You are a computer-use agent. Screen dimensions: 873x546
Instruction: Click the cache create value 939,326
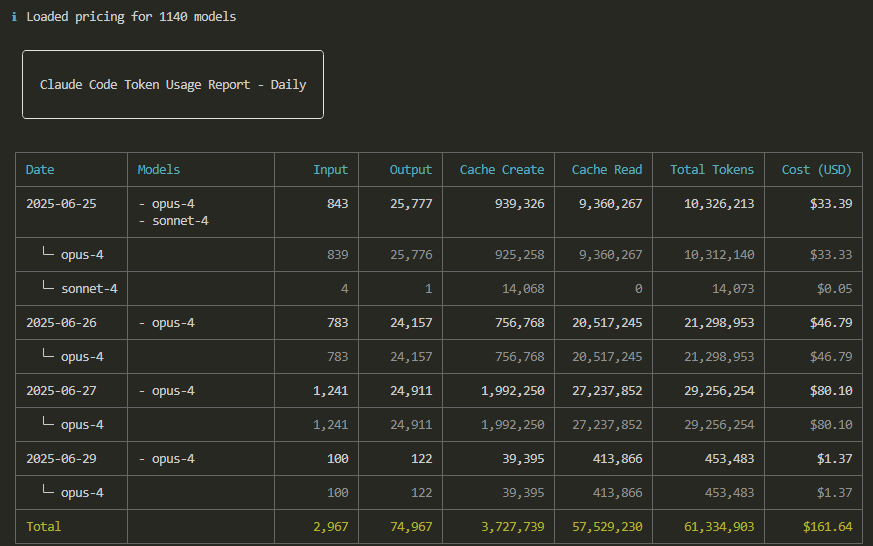(519, 204)
